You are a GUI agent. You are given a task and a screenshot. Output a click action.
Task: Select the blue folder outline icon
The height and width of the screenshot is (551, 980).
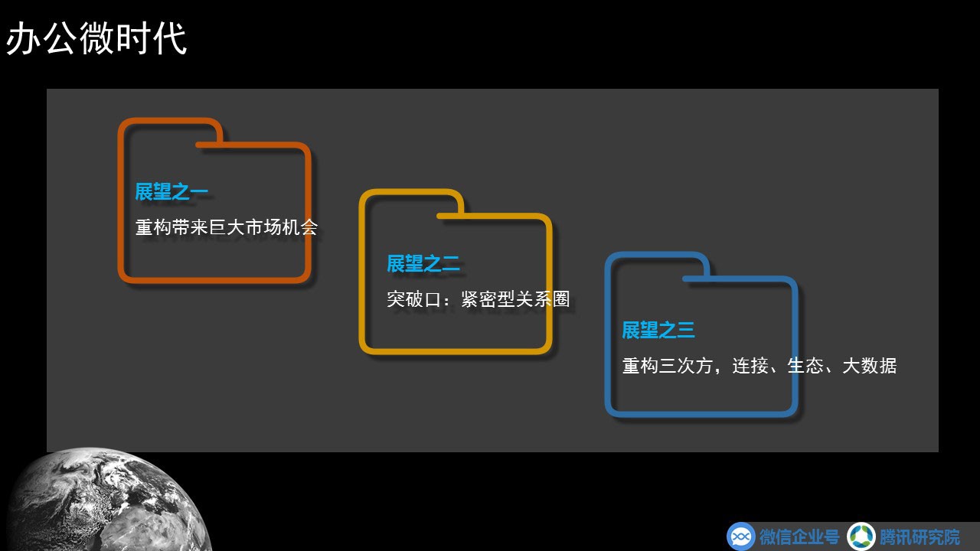[x=701, y=334]
